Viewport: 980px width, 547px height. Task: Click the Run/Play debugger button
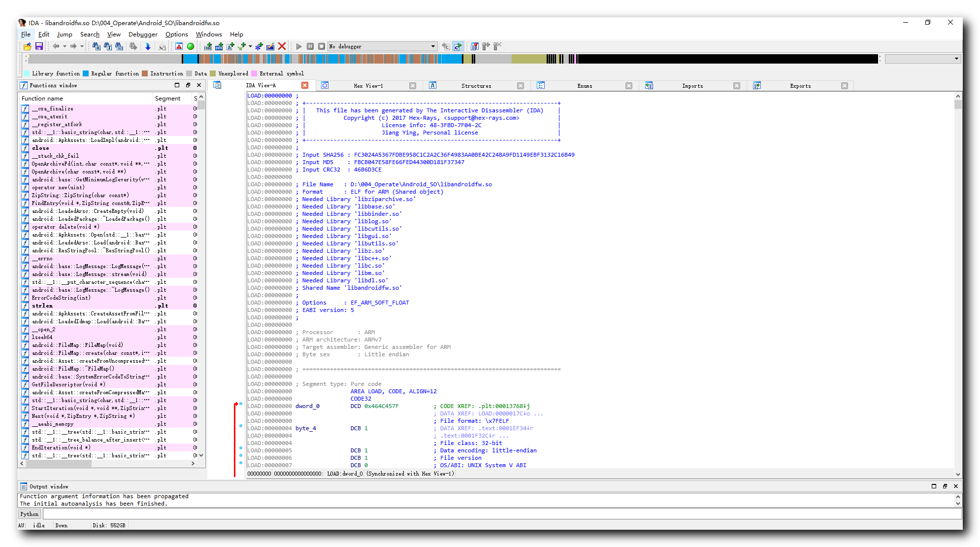point(298,46)
